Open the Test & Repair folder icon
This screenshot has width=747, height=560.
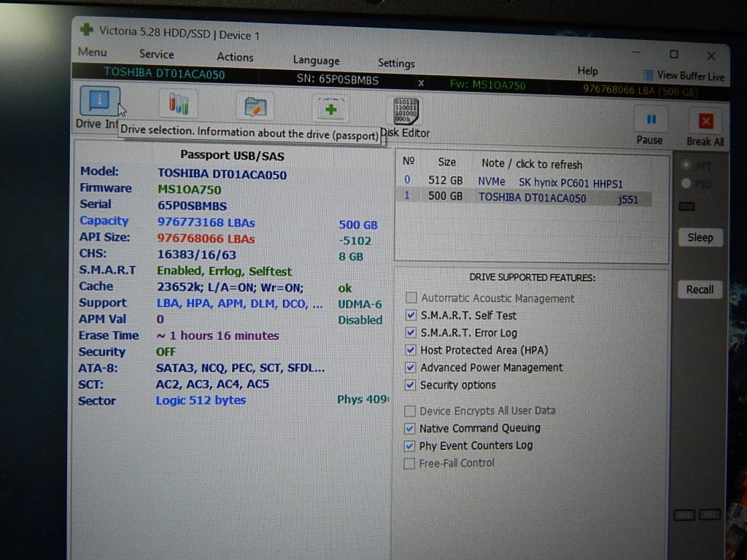click(255, 107)
